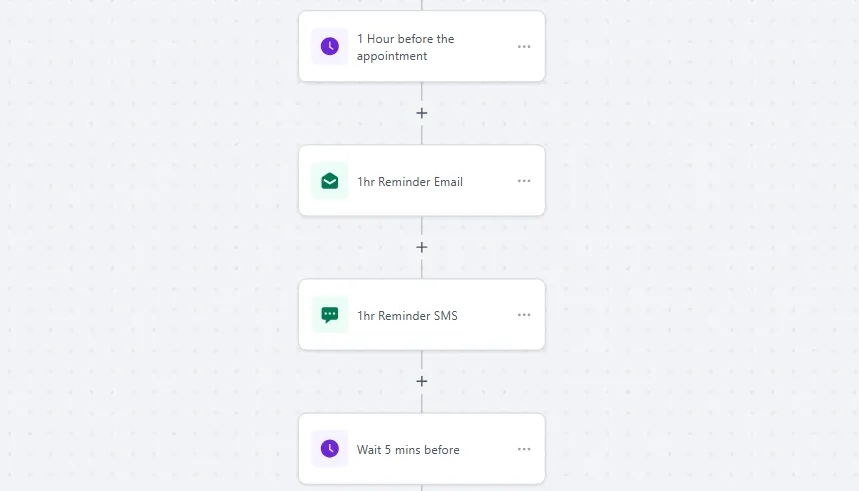Open three-dot menu on 1hr Reminder Email
This screenshot has height=491, width=859.
(524, 181)
